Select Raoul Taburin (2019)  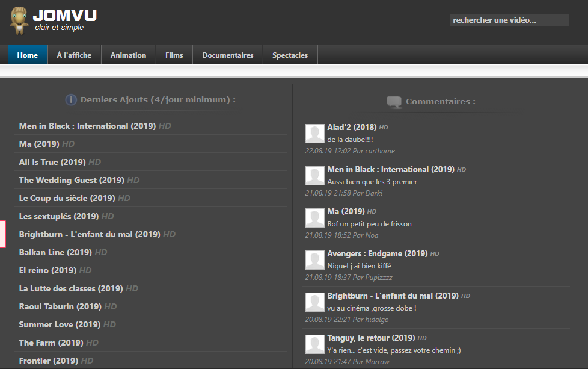[x=60, y=306]
